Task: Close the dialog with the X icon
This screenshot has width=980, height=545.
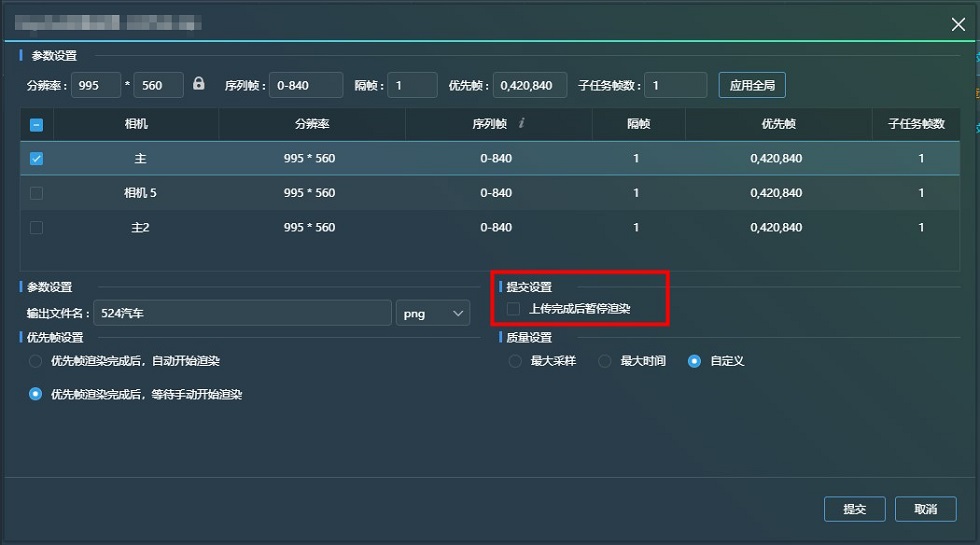Action: pyautogui.click(x=958, y=25)
